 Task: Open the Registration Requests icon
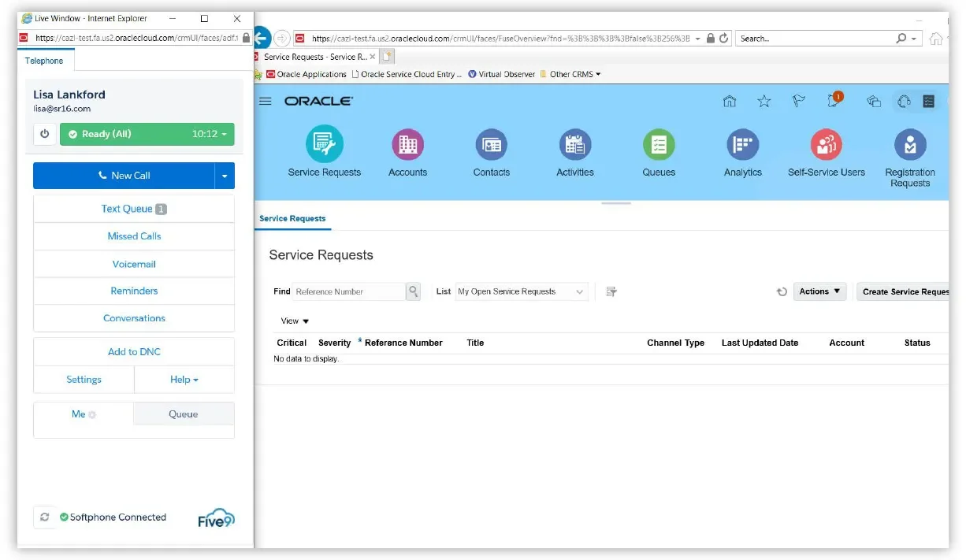coord(910,145)
